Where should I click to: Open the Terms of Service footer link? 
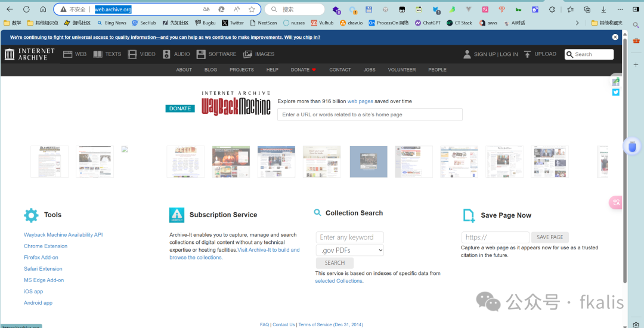tap(330, 324)
